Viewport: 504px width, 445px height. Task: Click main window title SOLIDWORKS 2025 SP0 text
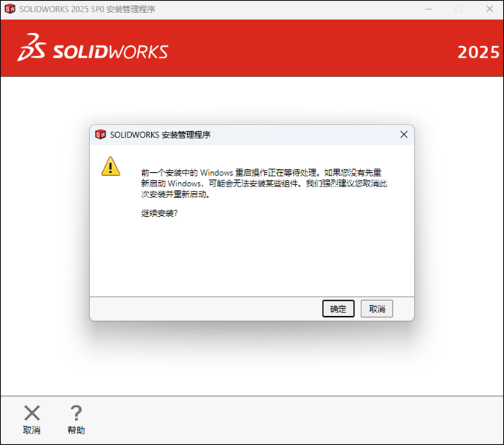click(62, 9)
